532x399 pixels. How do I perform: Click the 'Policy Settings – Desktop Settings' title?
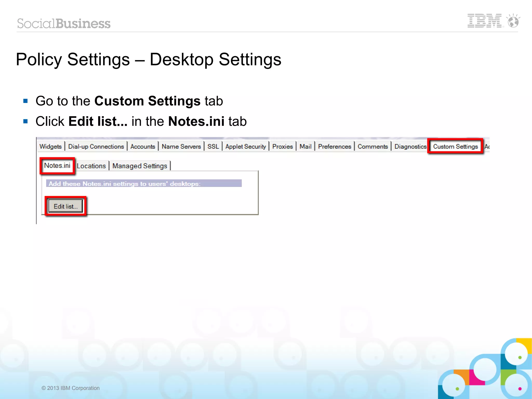(148, 60)
